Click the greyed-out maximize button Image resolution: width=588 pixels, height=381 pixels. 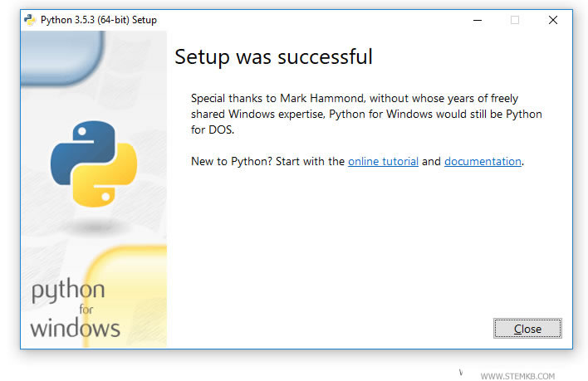(514, 20)
